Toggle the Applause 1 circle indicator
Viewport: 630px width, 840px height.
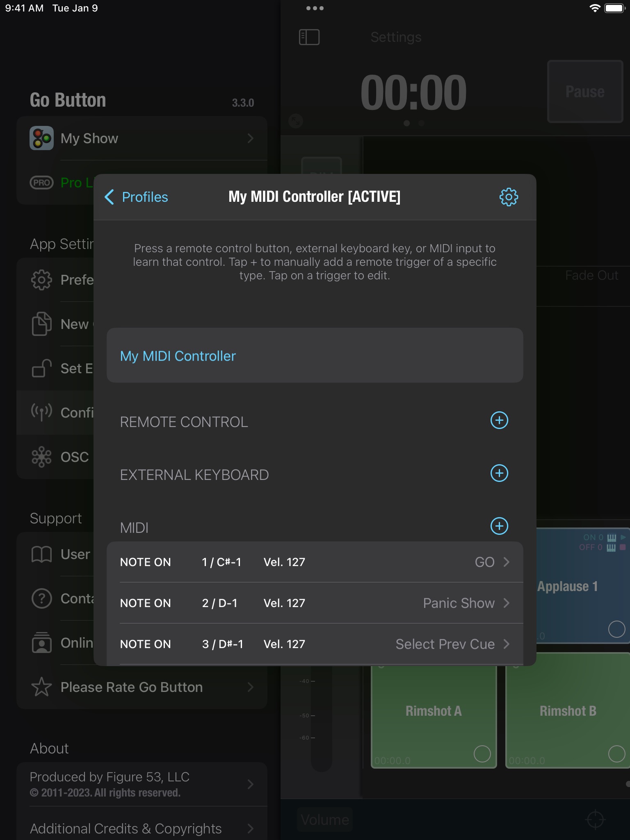pos(616,629)
